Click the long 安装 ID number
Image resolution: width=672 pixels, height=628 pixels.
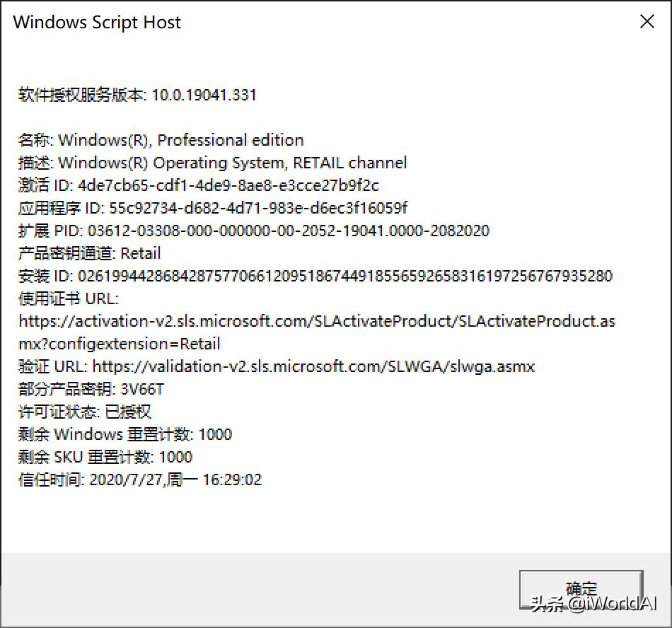pos(345,276)
